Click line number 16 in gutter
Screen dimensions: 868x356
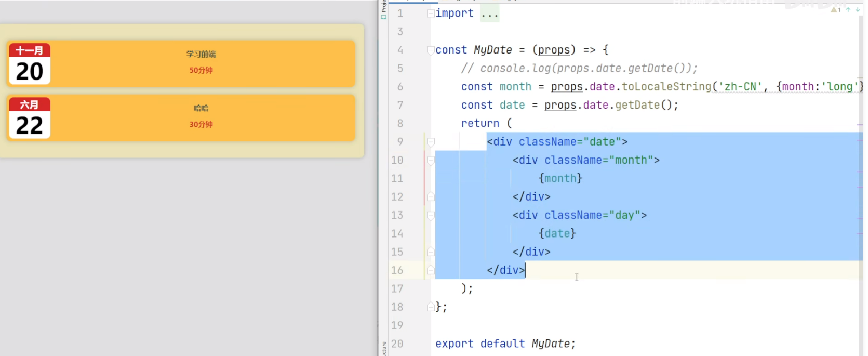tap(397, 270)
